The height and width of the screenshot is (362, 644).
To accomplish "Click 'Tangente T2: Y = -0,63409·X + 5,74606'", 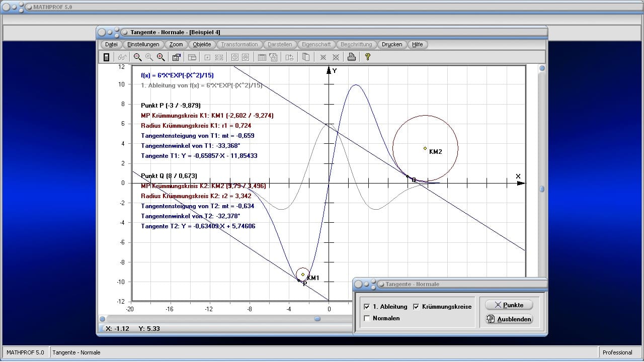I will 198,226.
